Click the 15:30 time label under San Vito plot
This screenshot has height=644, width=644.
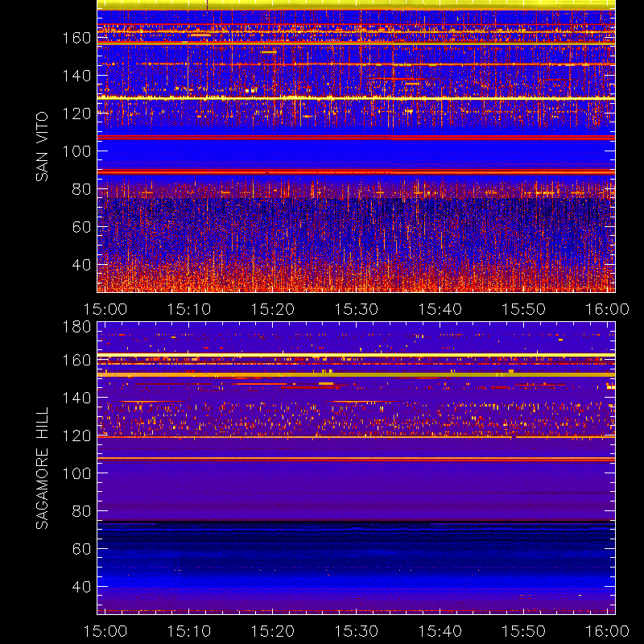coord(357,309)
